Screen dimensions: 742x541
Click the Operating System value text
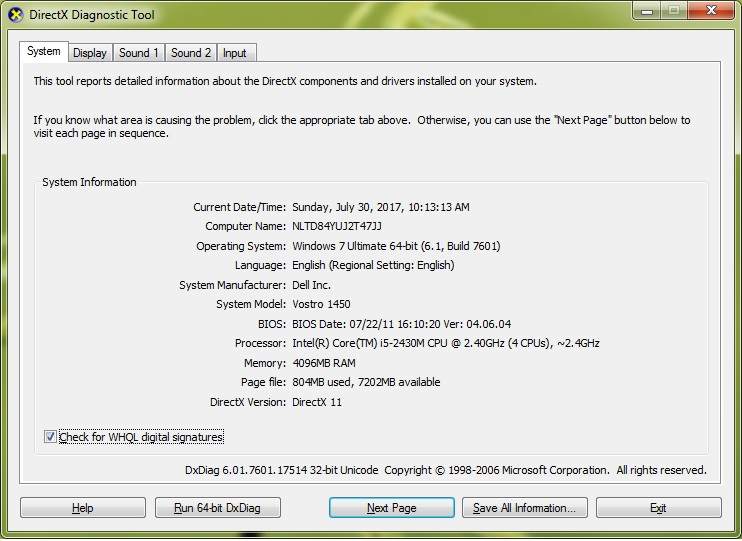(396, 246)
